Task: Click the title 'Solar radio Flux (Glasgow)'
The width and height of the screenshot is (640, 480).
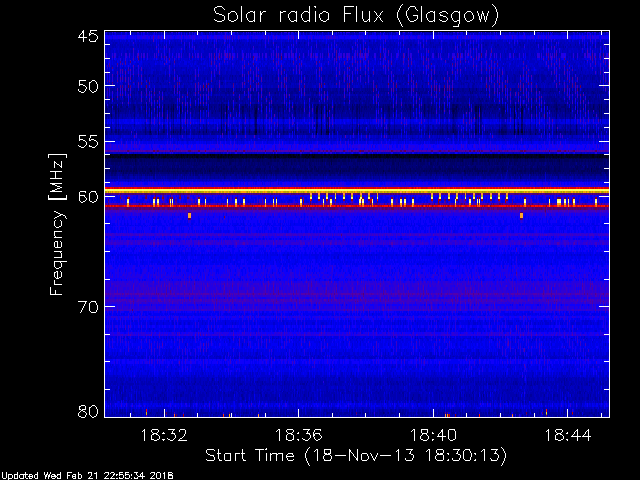Action: 356,16
